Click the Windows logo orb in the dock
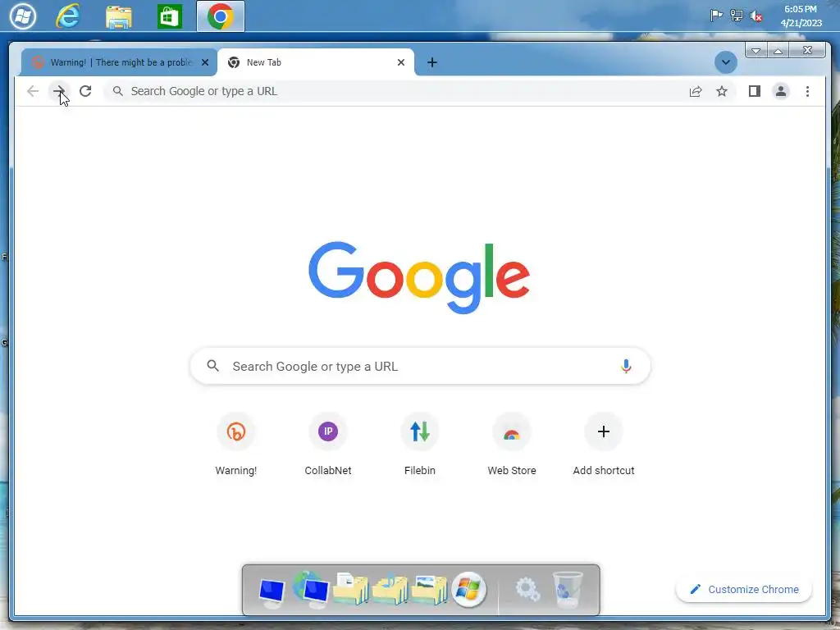Screen dimensions: 840x630 tap(468, 590)
